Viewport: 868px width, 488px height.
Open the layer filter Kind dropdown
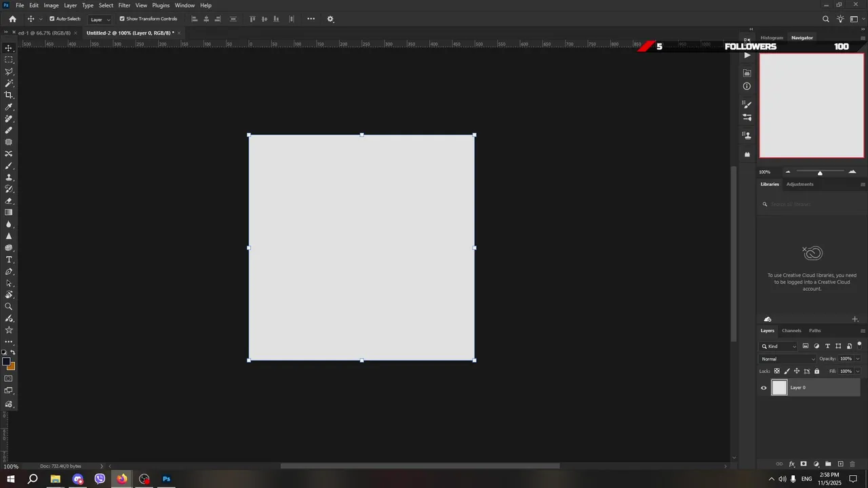coord(779,346)
